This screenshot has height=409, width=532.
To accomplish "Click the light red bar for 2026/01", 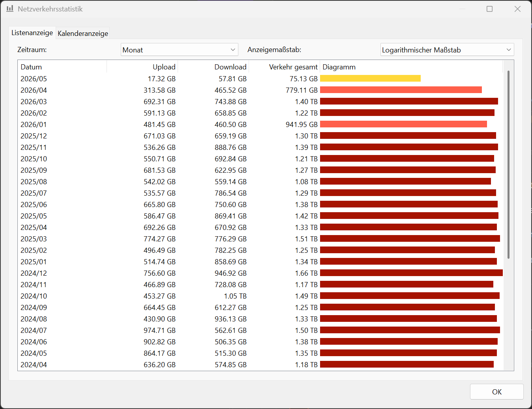I will pos(403,124).
